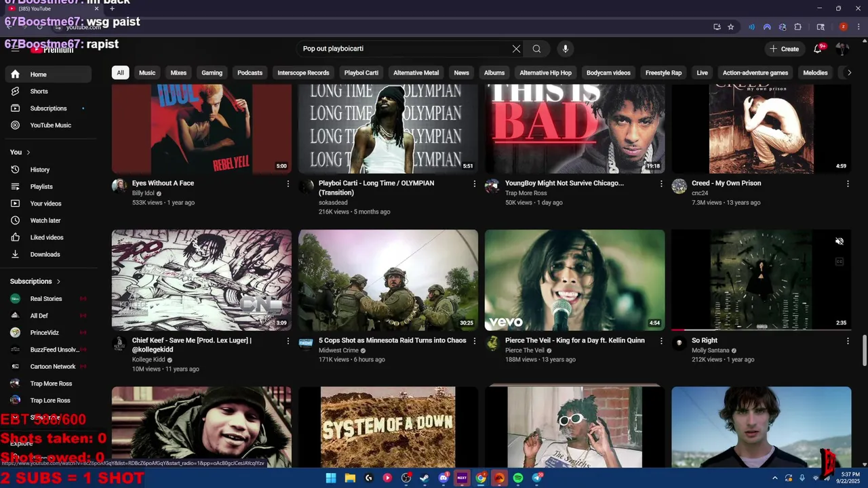868x488 pixels.
Task: Unmute the So Right video preview
Action: [x=839, y=241]
